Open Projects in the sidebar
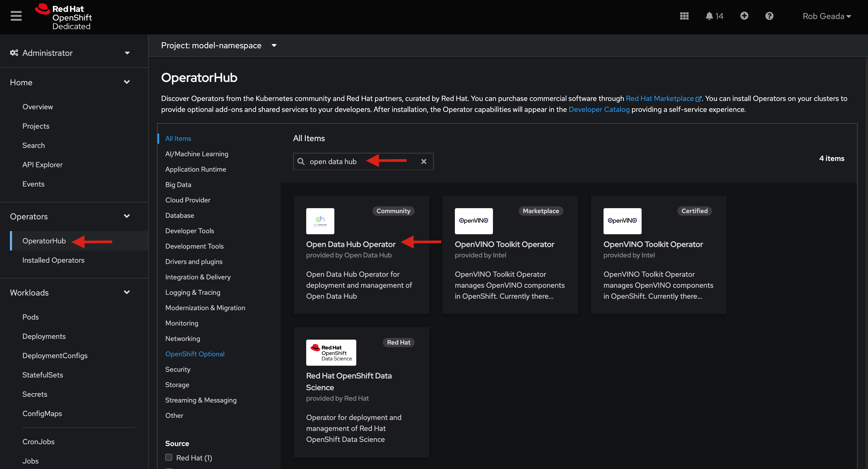 point(36,126)
